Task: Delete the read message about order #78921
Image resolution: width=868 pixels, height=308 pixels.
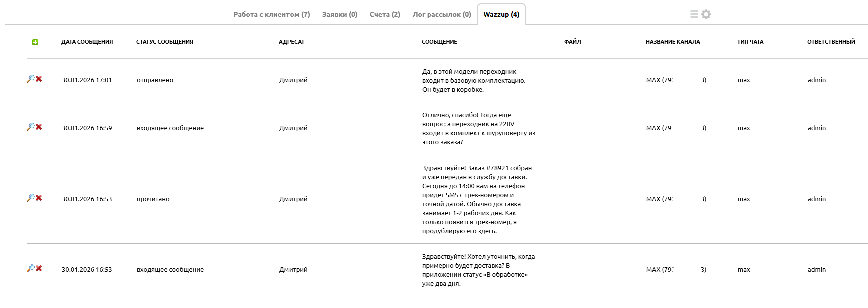Action: point(39,198)
